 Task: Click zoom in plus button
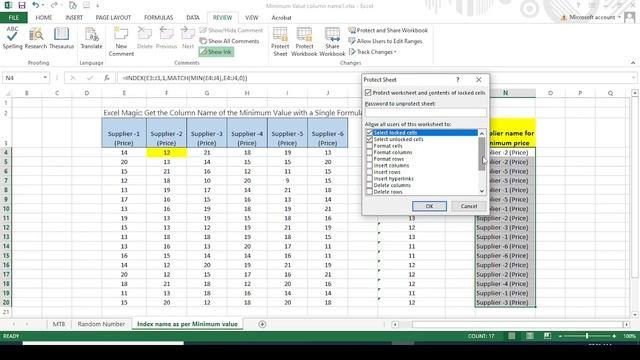pos(614,336)
